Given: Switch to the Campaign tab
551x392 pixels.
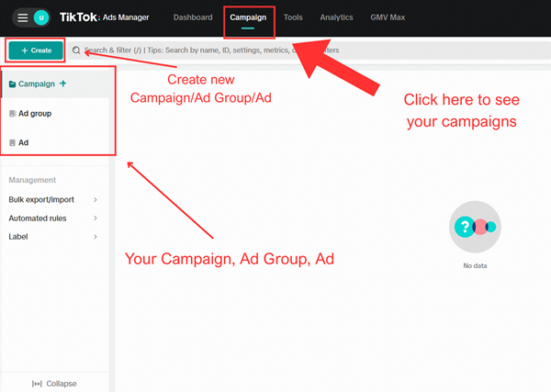Looking at the screenshot, I should [248, 17].
